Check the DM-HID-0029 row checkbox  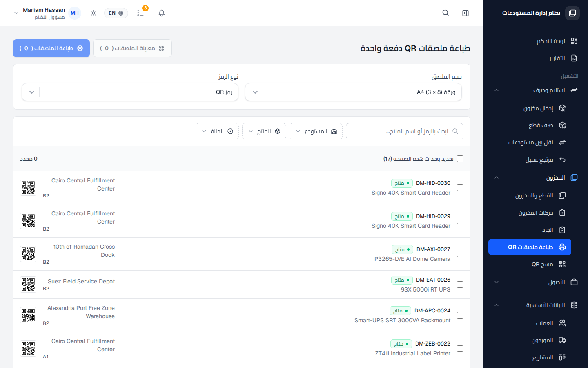coord(460,221)
